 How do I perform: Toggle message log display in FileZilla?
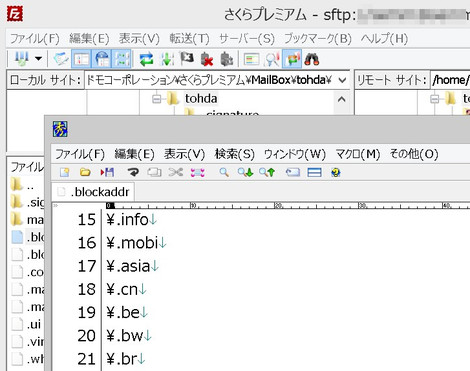click(x=61, y=59)
